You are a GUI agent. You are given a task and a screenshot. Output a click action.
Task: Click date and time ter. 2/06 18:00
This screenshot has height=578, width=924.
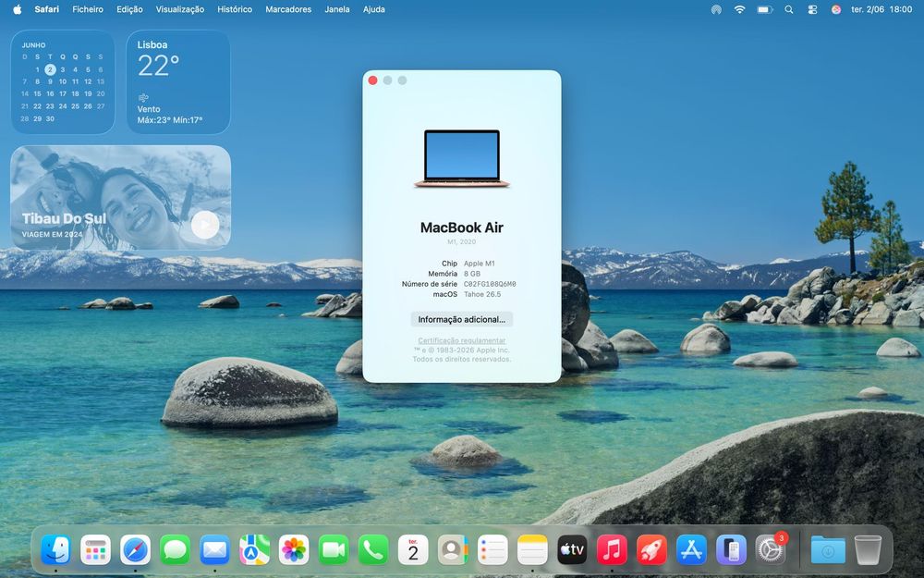(881, 9)
